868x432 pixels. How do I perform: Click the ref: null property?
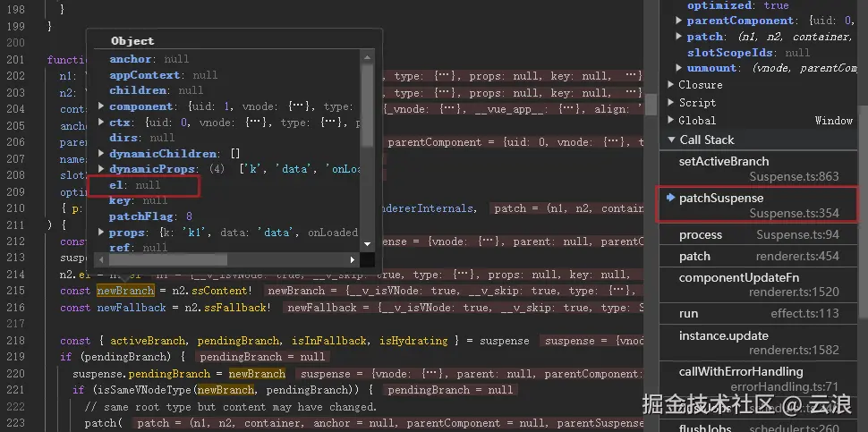coord(138,248)
